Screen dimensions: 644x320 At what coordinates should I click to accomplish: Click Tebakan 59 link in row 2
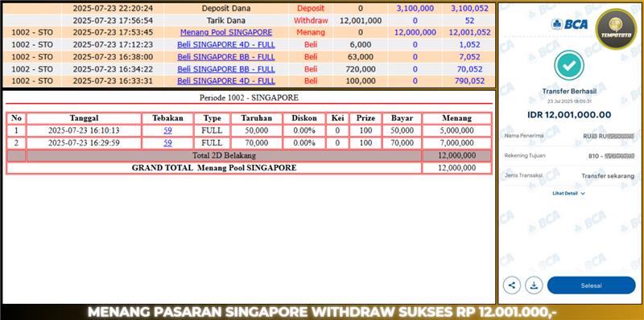click(167, 143)
